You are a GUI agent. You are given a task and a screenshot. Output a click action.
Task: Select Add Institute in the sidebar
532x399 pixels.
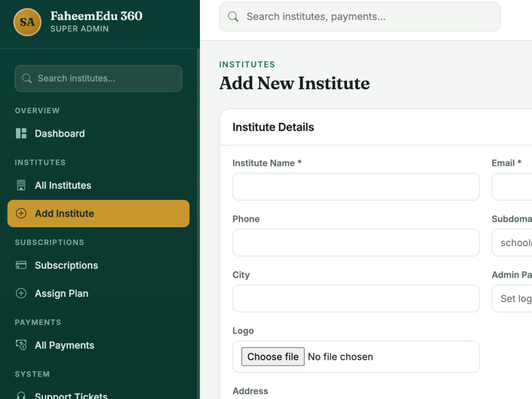pyautogui.click(x=98, y=213)
